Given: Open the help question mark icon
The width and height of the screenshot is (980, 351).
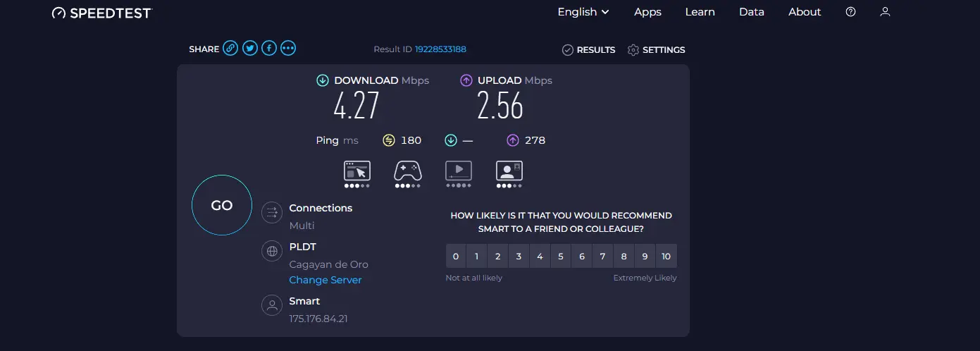Looking at the screenshot, I should 850,12.
